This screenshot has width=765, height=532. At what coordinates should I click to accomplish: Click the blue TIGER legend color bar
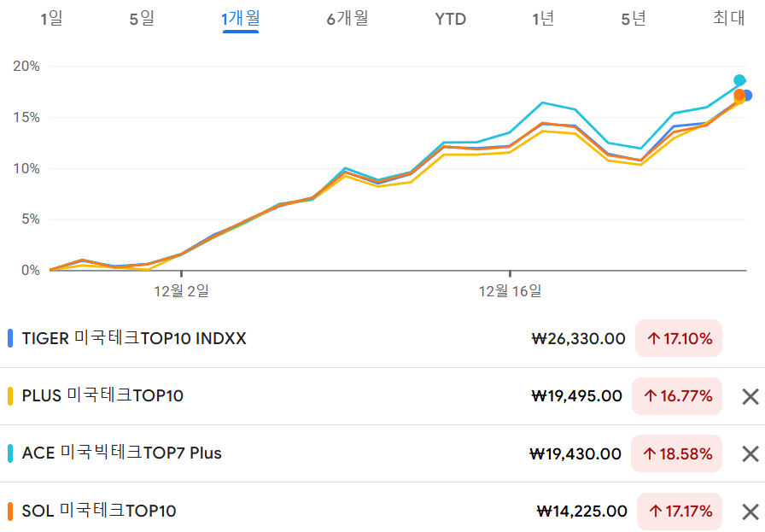(10, 338)
